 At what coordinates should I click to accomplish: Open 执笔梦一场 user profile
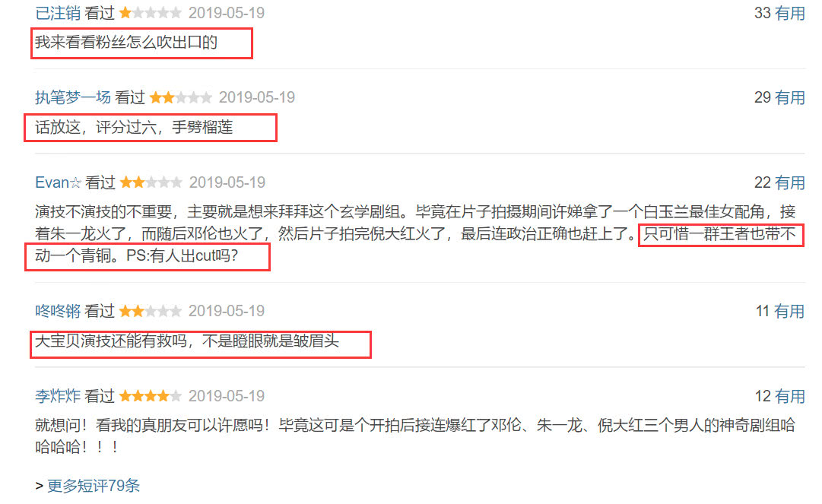73,97
